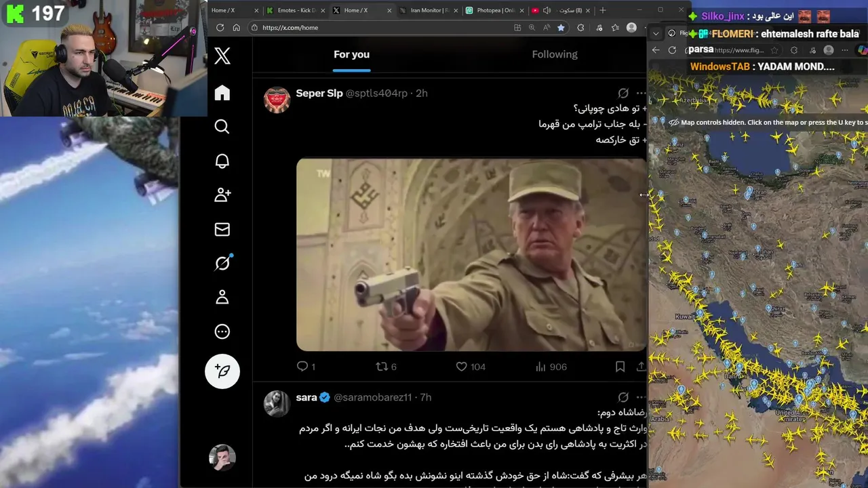The height and width of the screenshot is (488, 868).
Task: Open Extensions puzzle icon in X window
Action: [x=580, y=28]
